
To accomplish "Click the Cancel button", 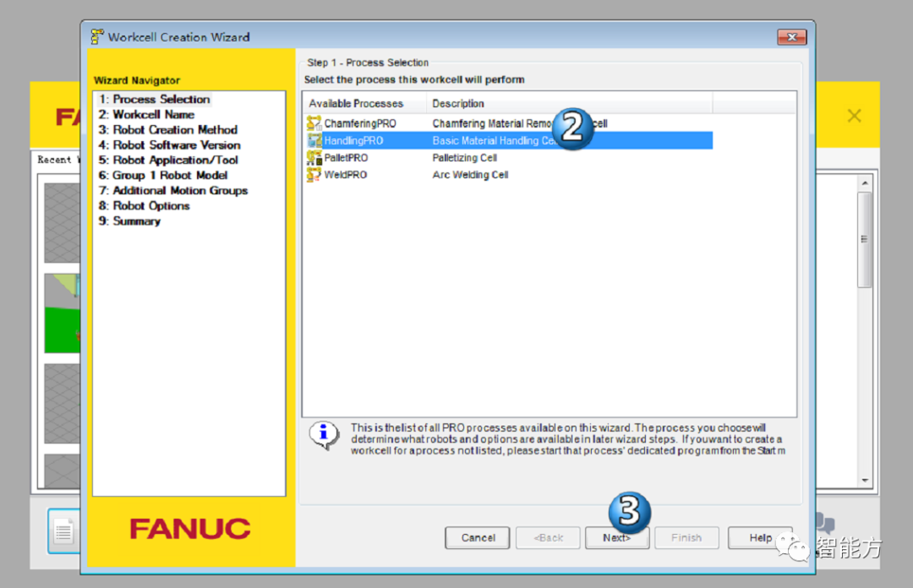I will pos(478,538).
